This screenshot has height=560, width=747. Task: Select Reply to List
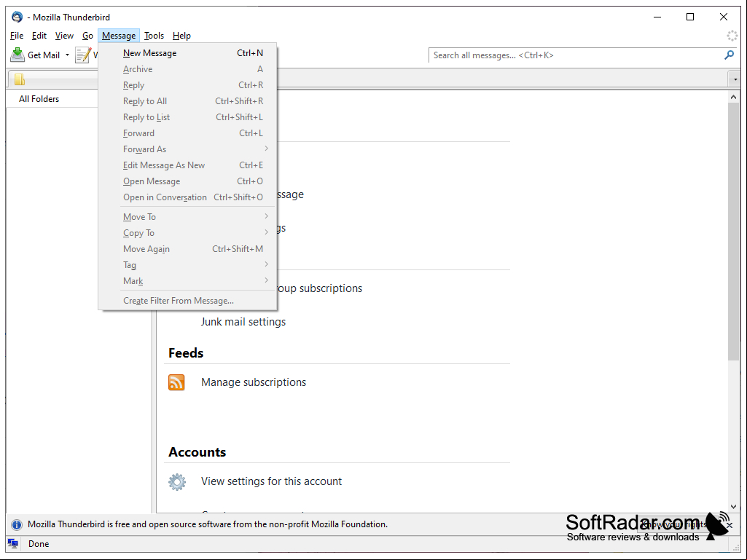tap(188, 117)
